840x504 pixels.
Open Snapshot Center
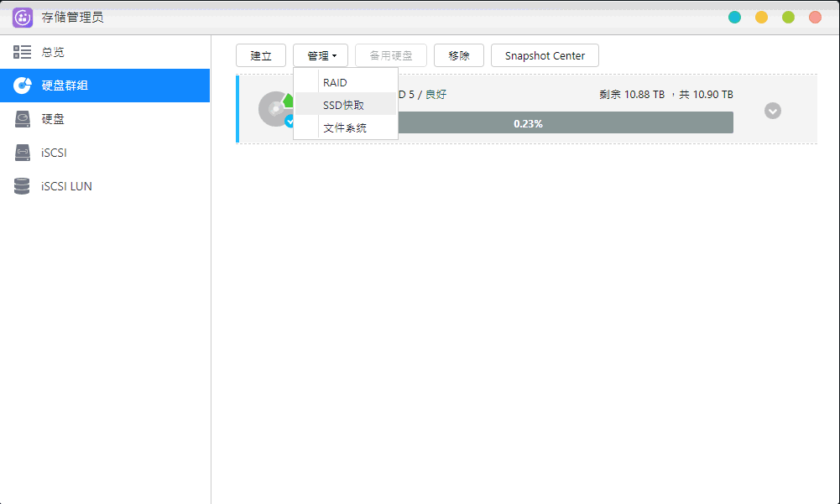[x=545, y=55]
